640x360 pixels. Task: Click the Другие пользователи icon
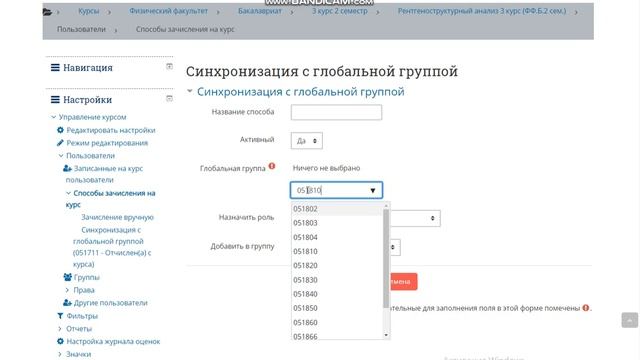click(x=68, y=302)
